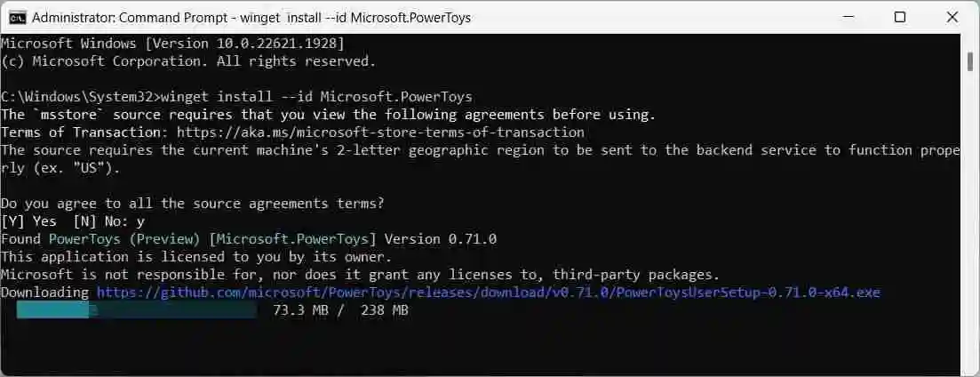Screen dimensions: 980x377
Task: Click the Command Prompt icon in title bar
Action: point(18,18)
